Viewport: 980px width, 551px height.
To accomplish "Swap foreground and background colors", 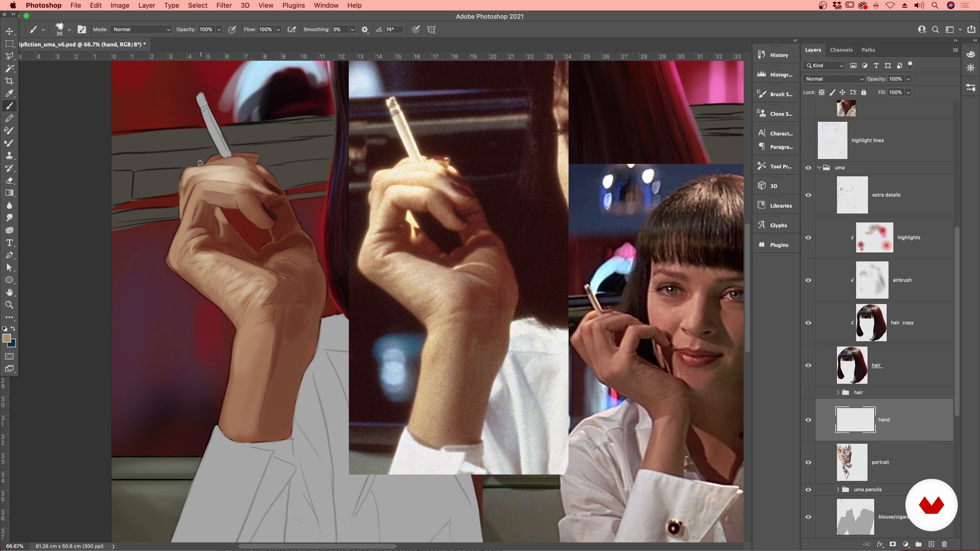I will pos(13,329).
